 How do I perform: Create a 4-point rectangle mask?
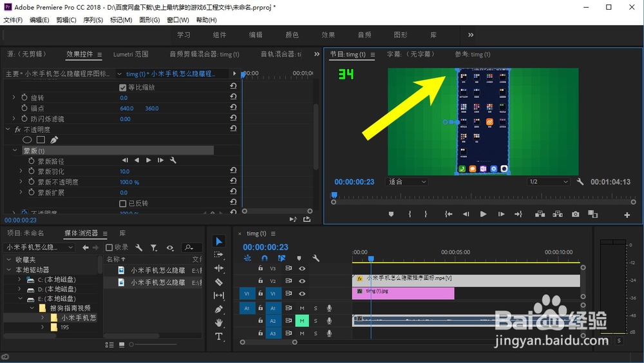41,140
